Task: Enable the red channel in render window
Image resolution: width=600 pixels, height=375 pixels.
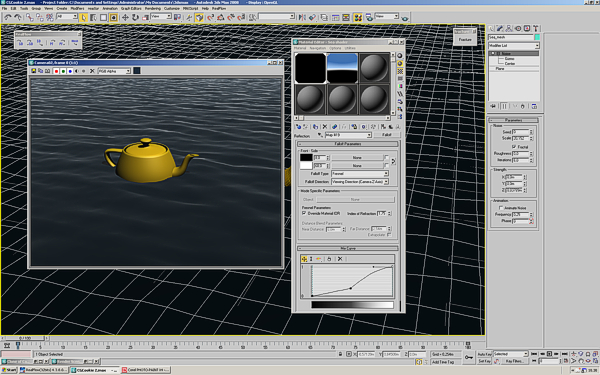Action: 56,71
